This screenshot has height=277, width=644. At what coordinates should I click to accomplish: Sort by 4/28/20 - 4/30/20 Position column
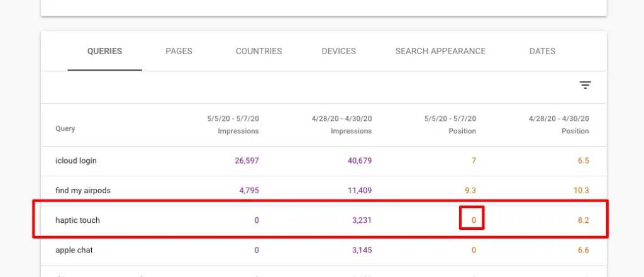click(x=558, y=125)
